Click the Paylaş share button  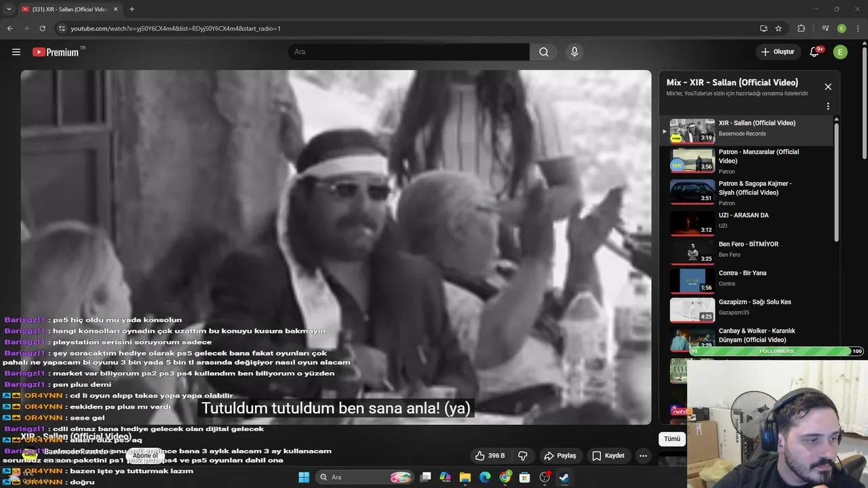coord(560,456)
